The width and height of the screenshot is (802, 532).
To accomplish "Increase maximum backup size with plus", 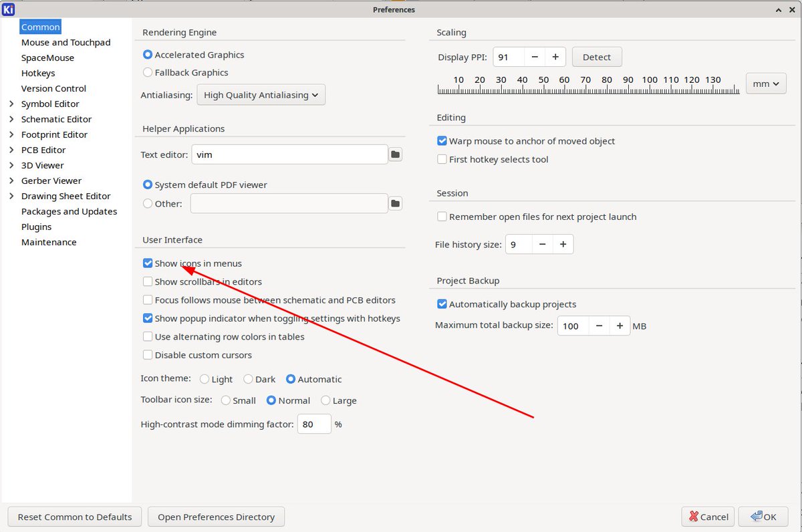I will (x=620, y=326).
